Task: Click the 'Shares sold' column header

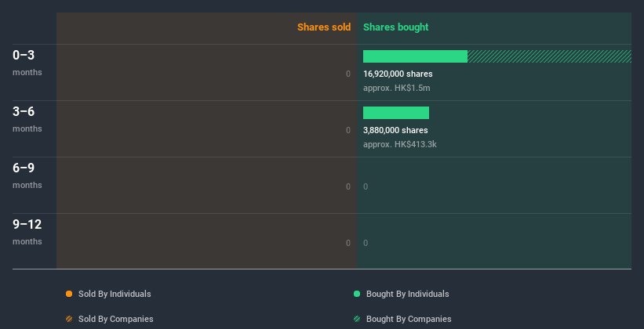Action: 324,27
